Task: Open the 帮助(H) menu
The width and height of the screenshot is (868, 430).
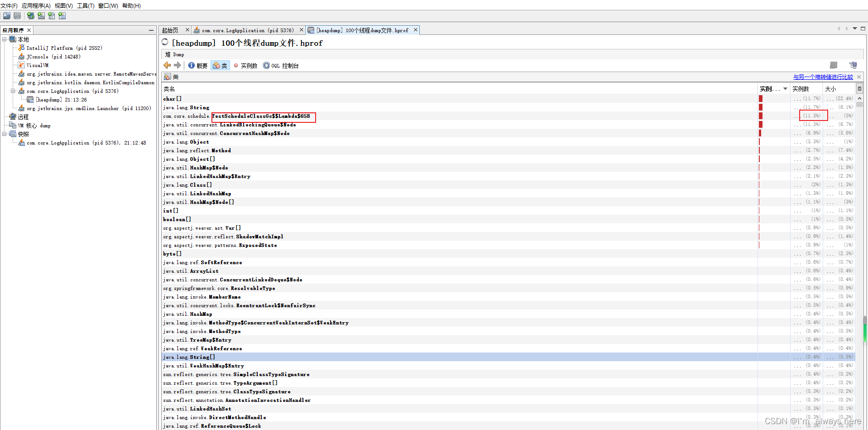Action: click(132, 5)
